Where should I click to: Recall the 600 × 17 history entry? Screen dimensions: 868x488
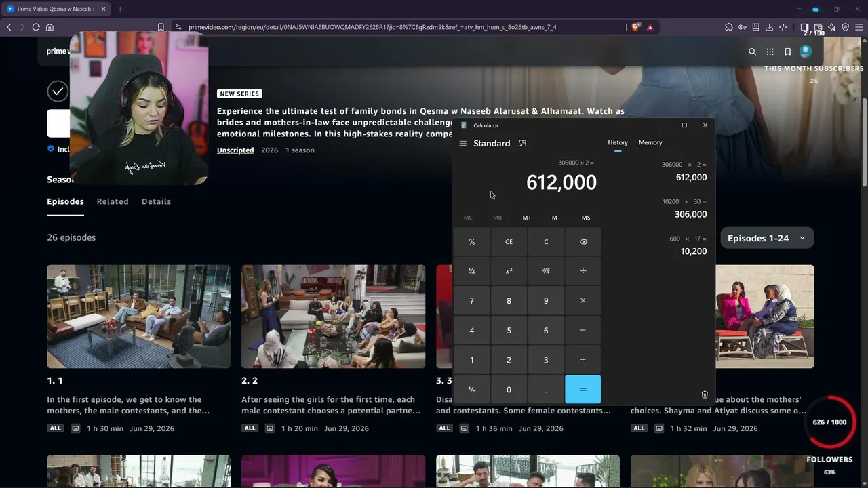pos(688,245)
